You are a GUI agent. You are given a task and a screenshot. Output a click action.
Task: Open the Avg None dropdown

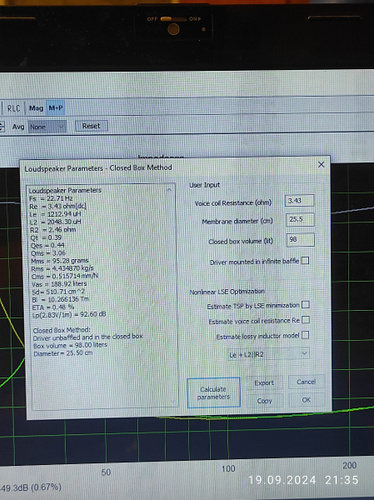pyautogui.click(x=47, y=127)
